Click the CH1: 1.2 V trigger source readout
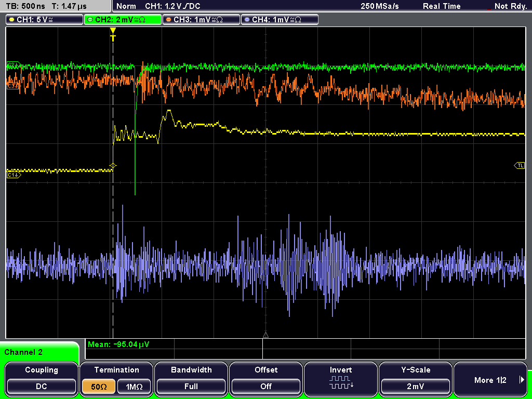 pyautogui.click(x=172, y=6)
